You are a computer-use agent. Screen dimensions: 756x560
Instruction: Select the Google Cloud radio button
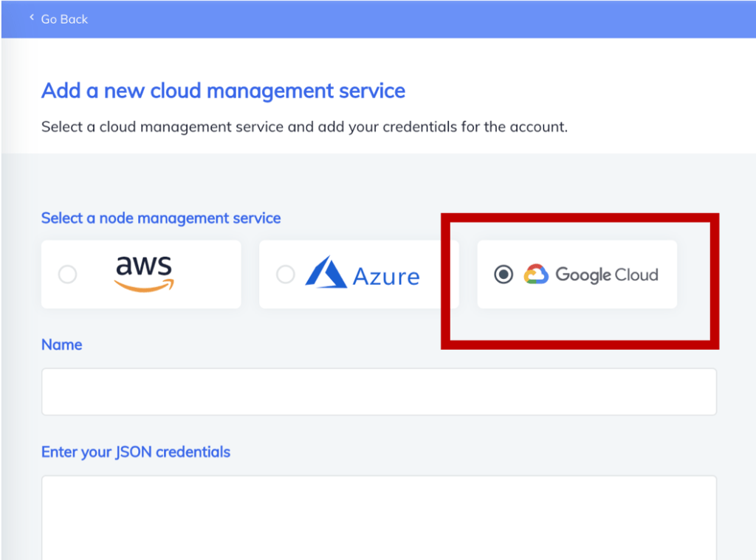[503, 274]
